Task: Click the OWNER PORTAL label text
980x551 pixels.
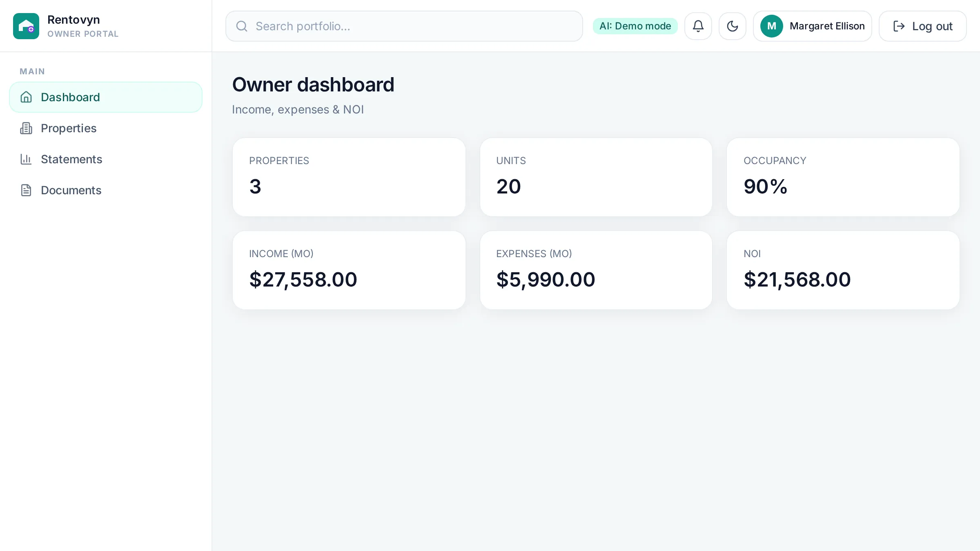Action: point(83,34)
